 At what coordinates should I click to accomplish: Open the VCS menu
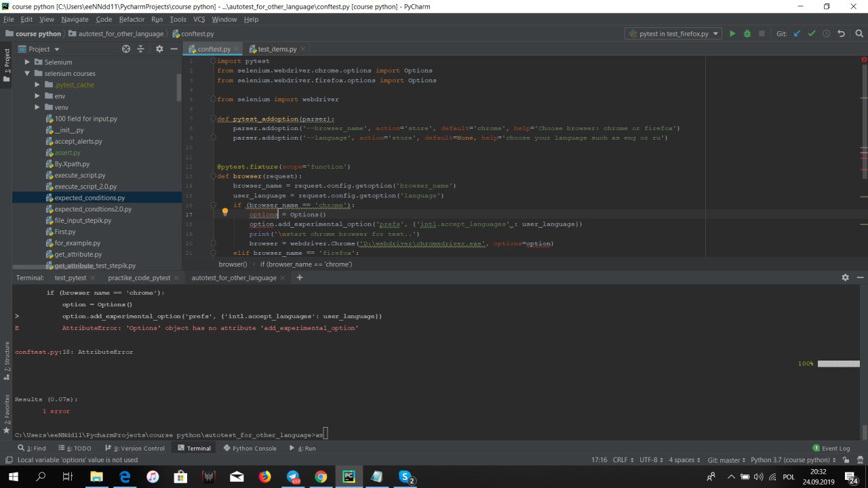199,19
